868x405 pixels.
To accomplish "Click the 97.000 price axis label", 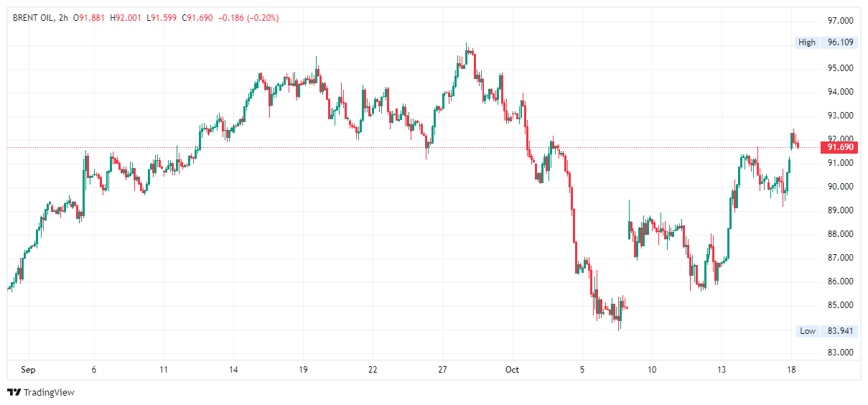I will (840, 21).
